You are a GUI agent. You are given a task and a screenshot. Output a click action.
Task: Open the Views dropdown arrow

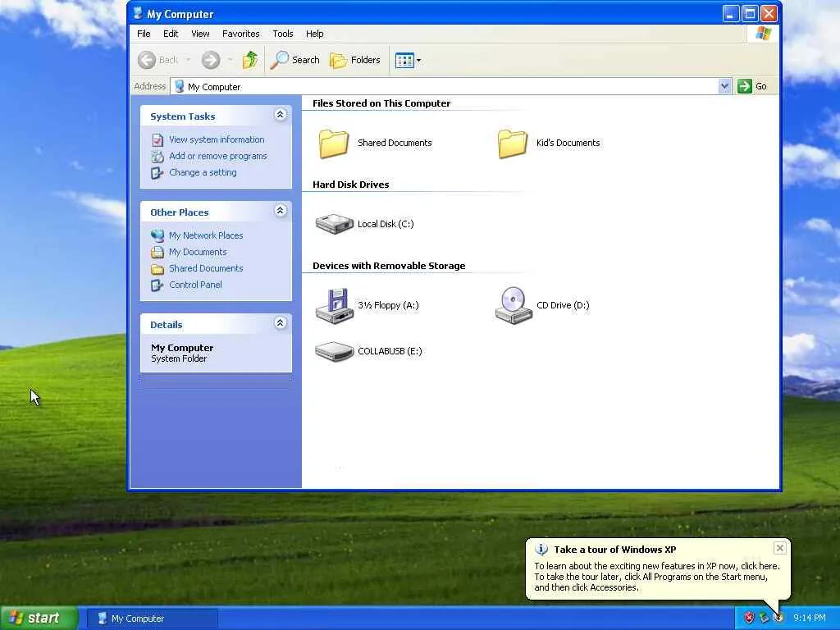point(418,60)
